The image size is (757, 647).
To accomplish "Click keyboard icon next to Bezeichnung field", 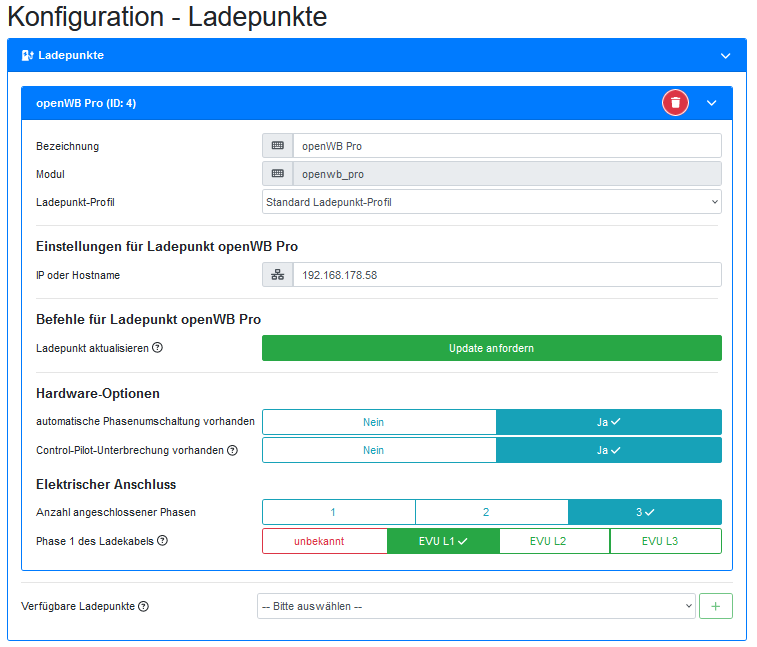I will 278,146.
